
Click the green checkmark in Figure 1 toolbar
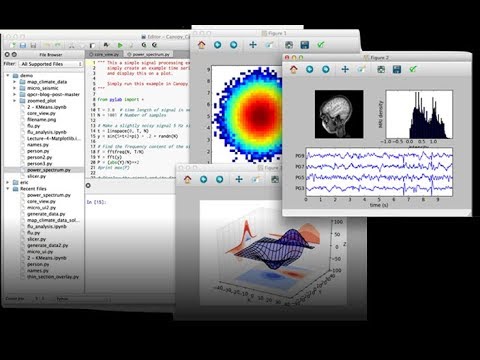321,45
